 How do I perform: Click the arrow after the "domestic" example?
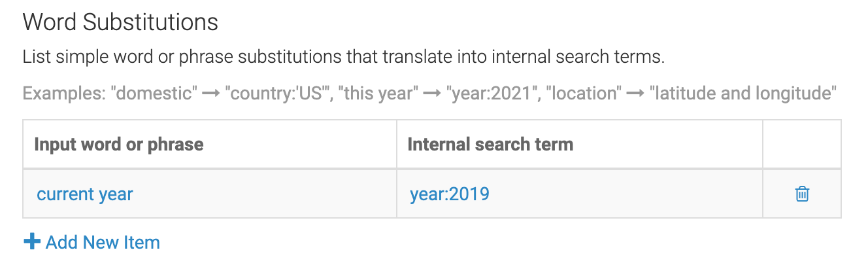tap(211, 93)
